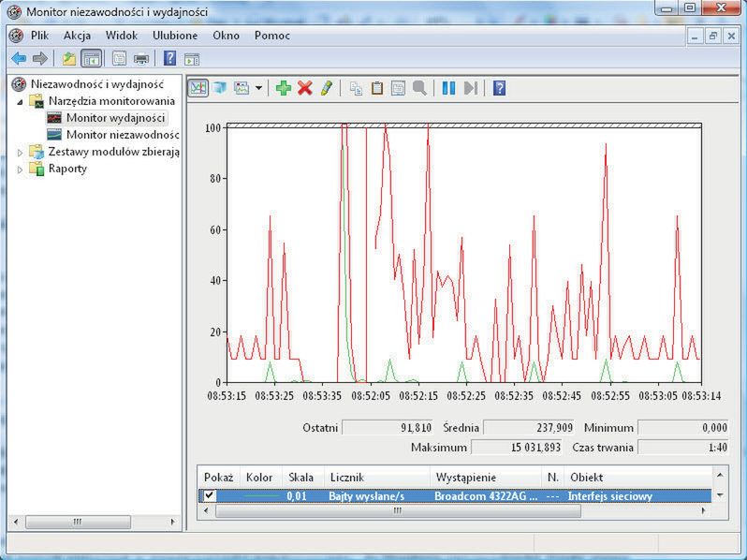
Task: Click the View current activity graph icon
Action: click(x=198, y=88)
